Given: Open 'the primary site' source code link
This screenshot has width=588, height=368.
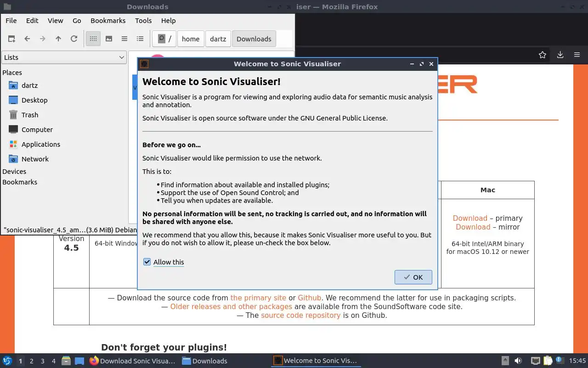Looking at the screenshot, I should 258,298.
